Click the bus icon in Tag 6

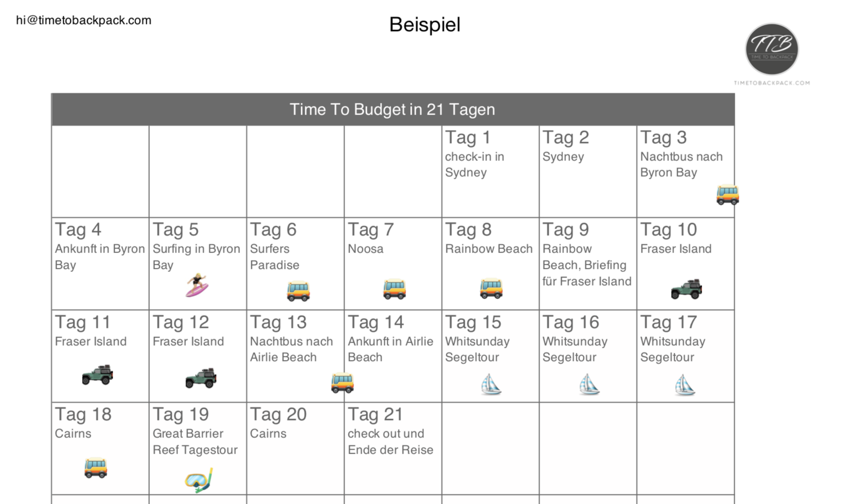(298, 290)
